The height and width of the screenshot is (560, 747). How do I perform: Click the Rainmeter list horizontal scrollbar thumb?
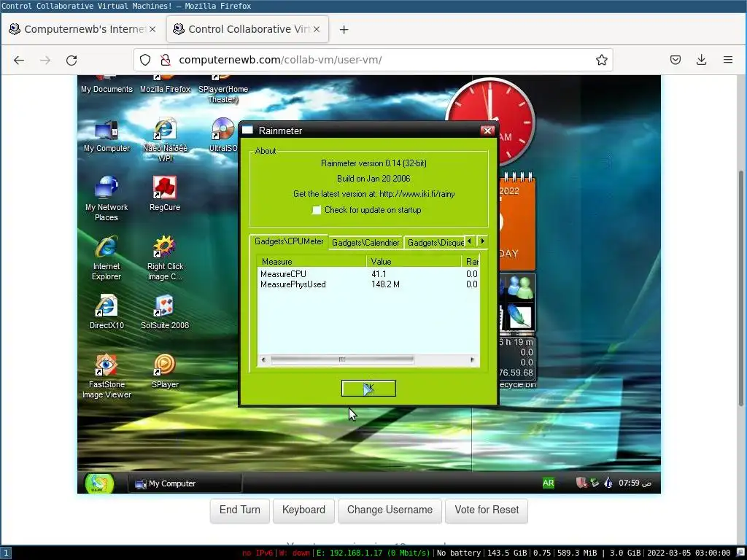(x=342, y=359)
